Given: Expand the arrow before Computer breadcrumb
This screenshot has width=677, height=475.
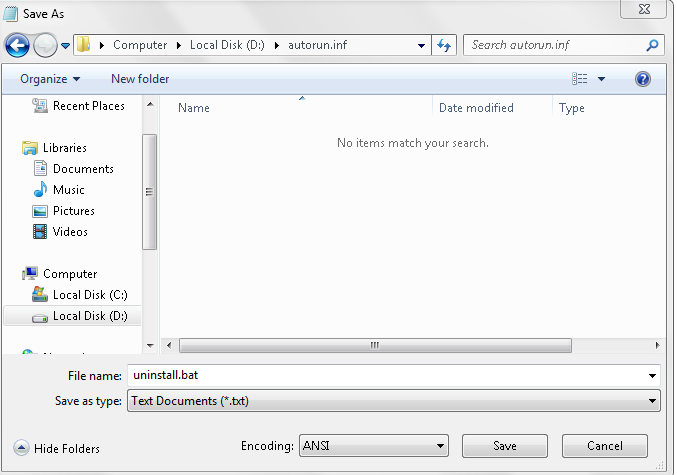Looking at the screenshot, I should (102, 45).
